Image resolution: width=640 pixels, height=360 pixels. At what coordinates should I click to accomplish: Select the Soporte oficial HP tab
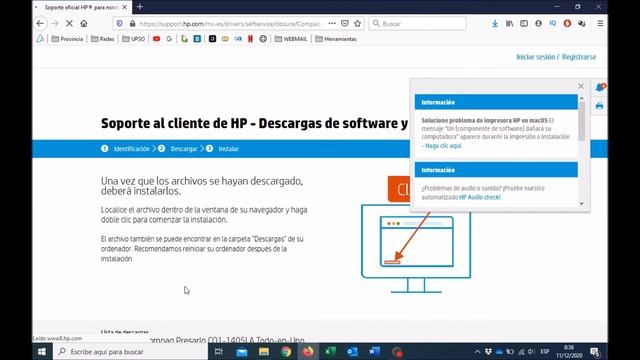tap(81, 7)
